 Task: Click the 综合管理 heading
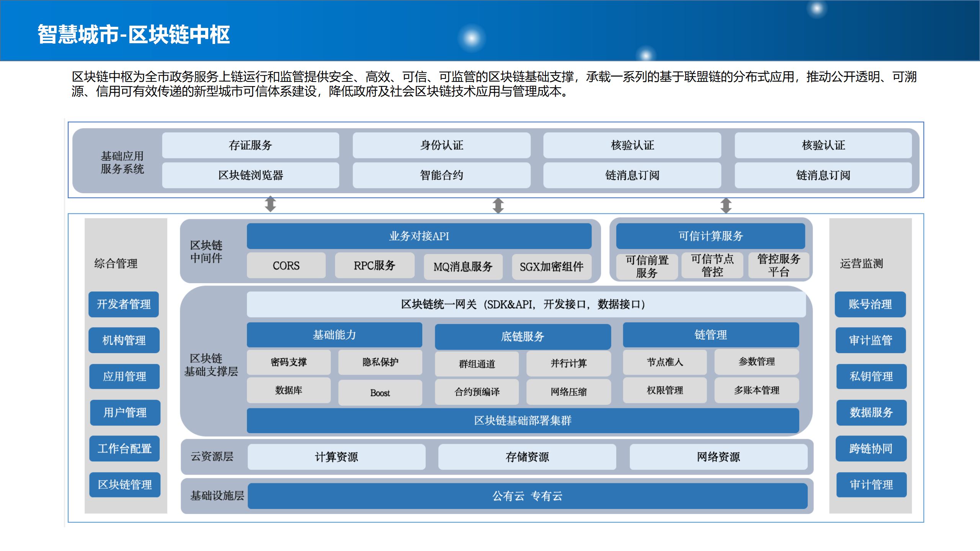pyautogui.click(x=116, y=263)
